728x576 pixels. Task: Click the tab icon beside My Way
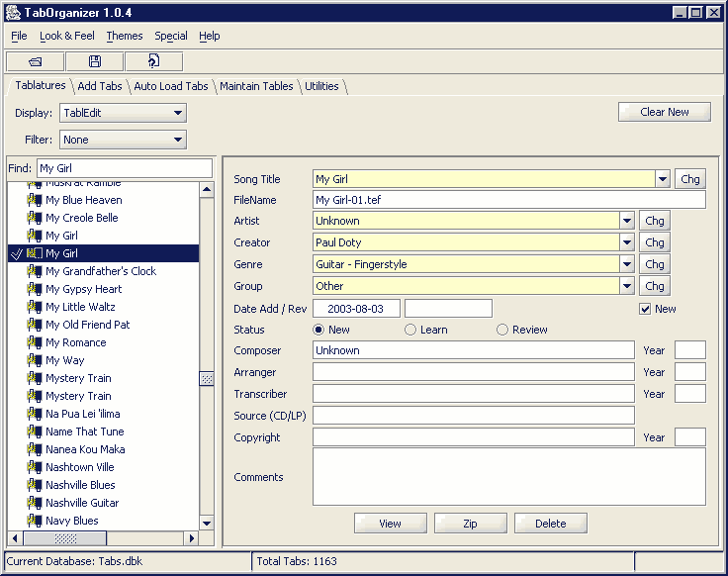[35, 360]
